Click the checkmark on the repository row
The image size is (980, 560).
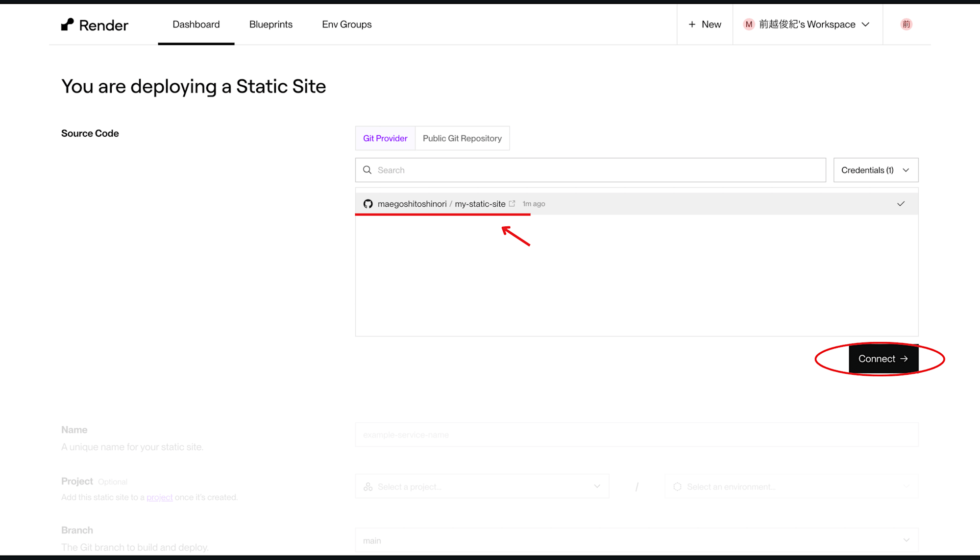901,204
